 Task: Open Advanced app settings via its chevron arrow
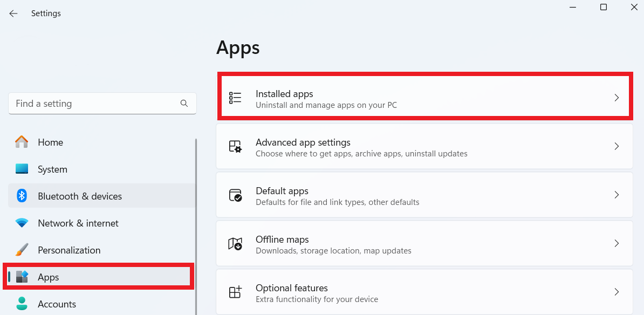pyautogui.click(x=616, y=146)
